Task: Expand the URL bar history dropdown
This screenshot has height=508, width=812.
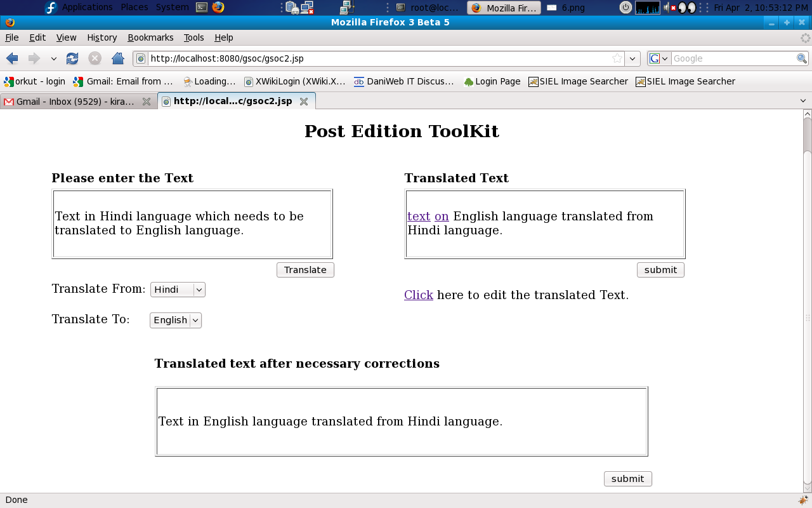Action: click(632, 58)
